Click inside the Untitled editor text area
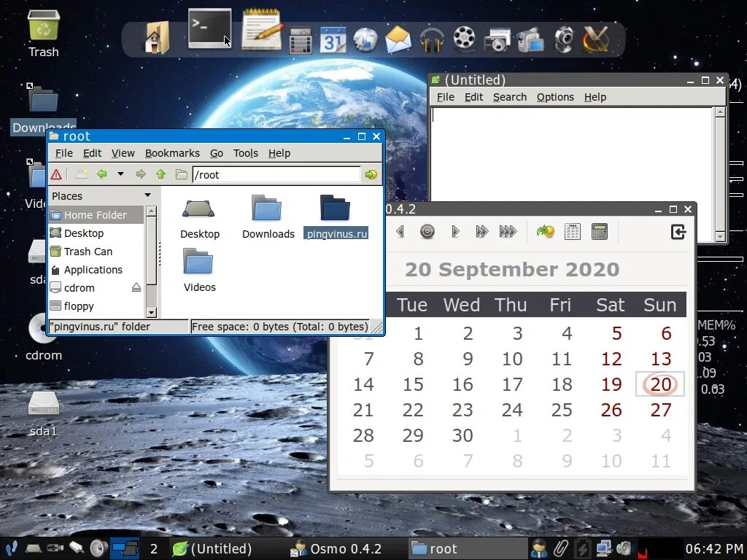 (x=571, y=153)
